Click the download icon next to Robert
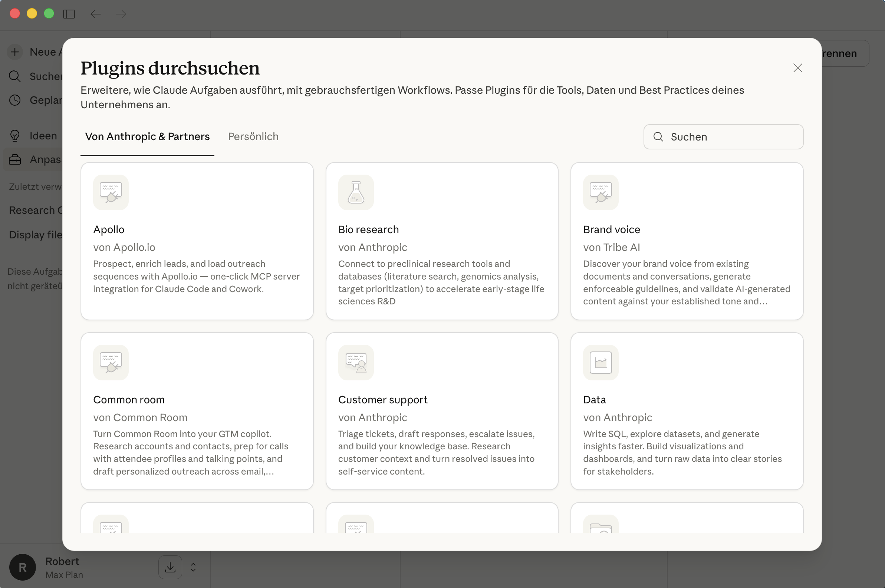The image size is (885, 588). tap(170, 567)
